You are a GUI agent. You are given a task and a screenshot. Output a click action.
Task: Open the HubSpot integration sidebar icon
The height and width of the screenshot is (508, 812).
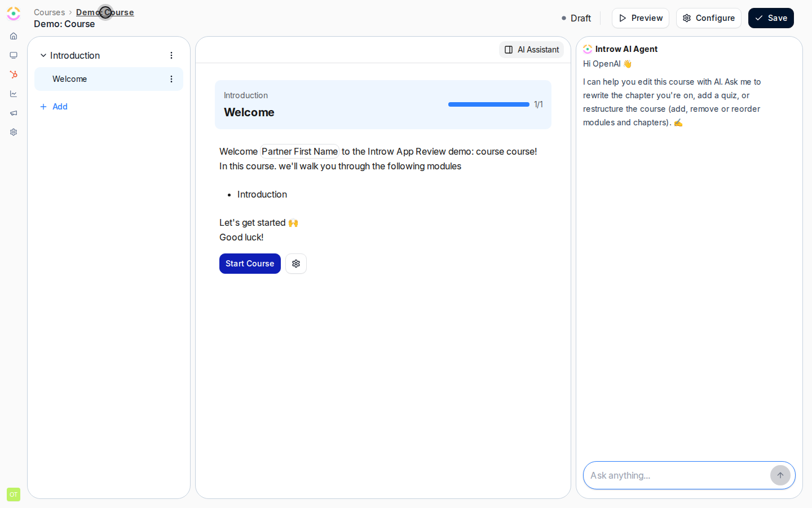[x=14, y=75]
